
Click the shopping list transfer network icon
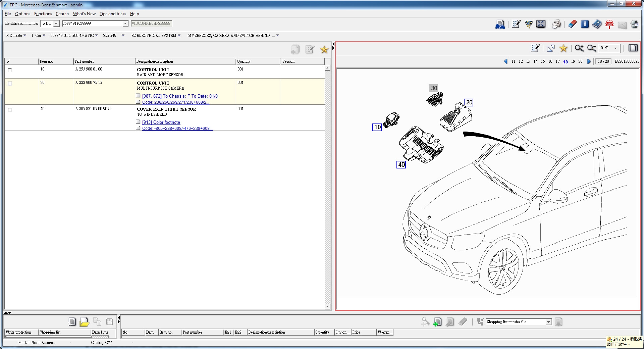(x=480, y=322)
